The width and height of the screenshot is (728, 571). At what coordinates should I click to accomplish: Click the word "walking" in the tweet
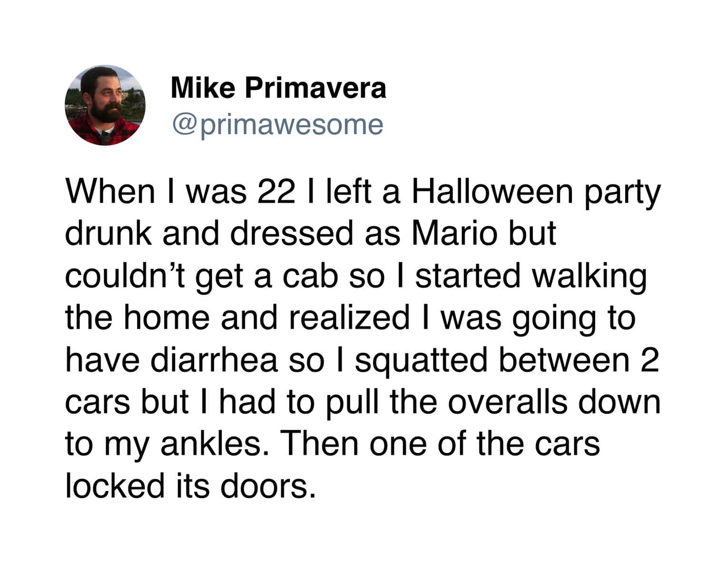click(589, 276)
